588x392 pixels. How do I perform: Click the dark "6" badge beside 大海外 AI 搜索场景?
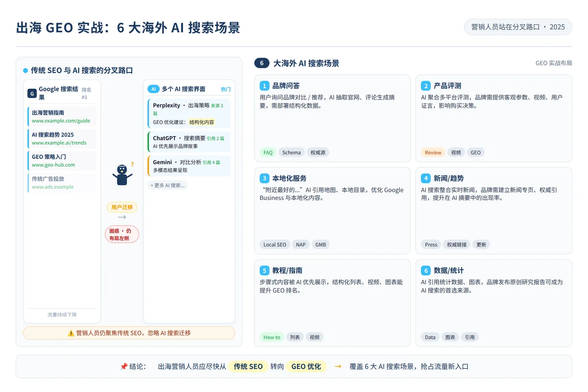[x=262, y=63]
